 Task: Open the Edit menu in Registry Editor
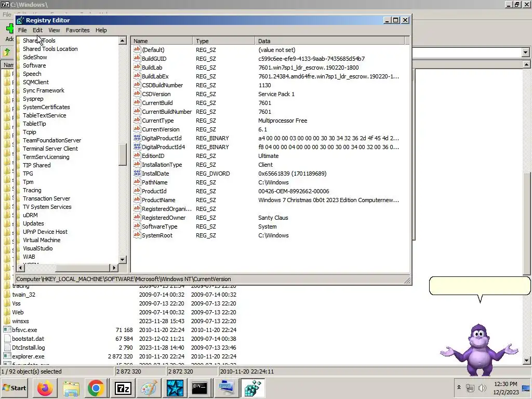[x=37, y=30]
